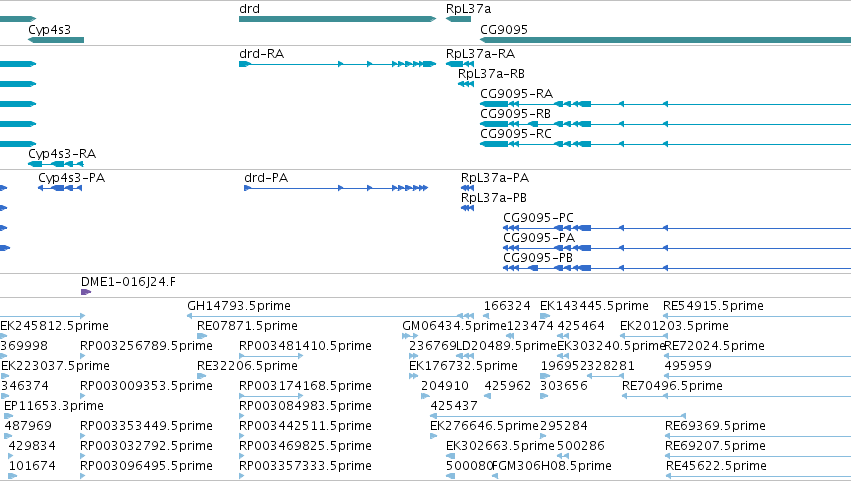Select the 500286 feature label
Viewport: 851px width, 481px height.
coord(581,446)
